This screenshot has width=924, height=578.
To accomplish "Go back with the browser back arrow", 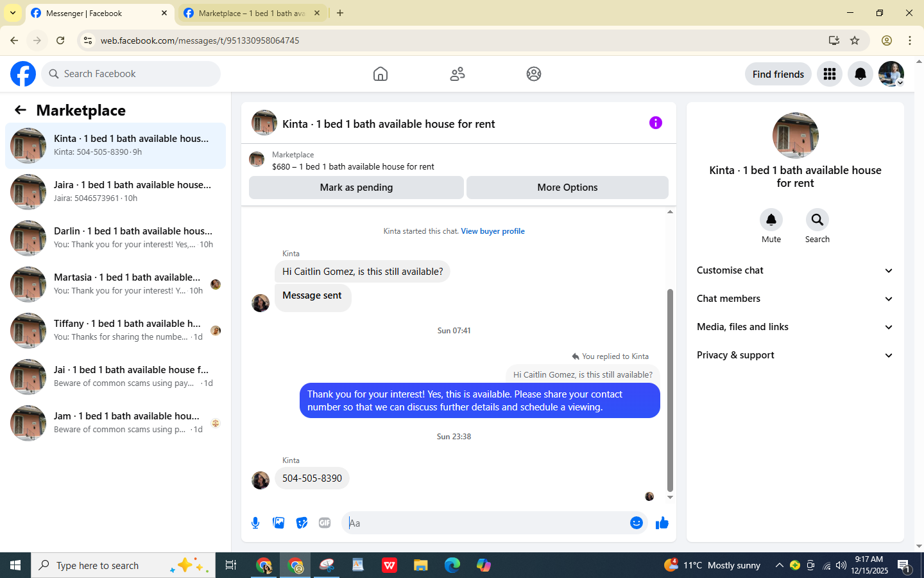I will tap(14, 40).
